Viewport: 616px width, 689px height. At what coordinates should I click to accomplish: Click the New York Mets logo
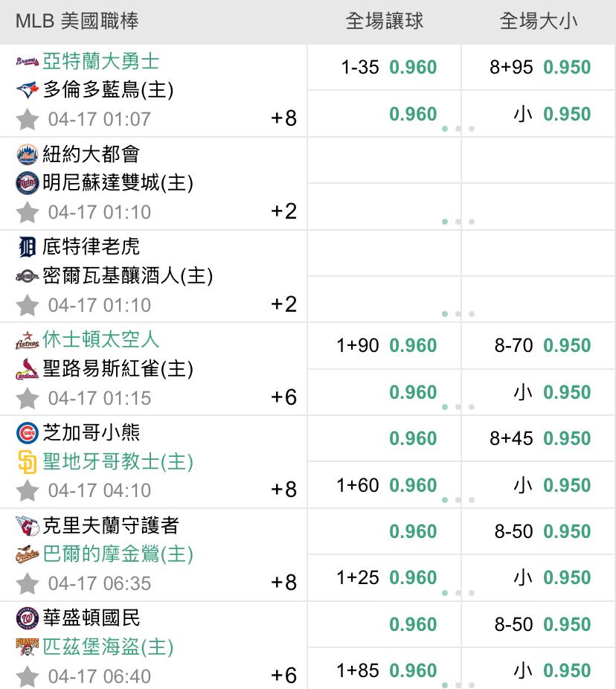pos(28,154)
